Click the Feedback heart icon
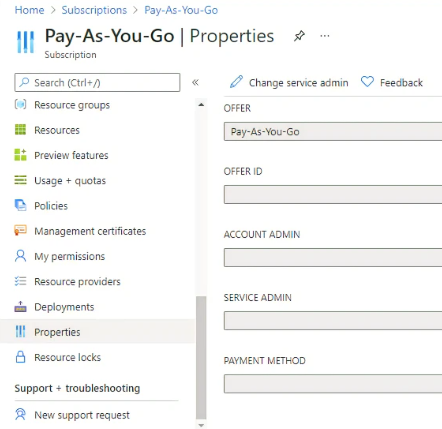 point(367,82)
